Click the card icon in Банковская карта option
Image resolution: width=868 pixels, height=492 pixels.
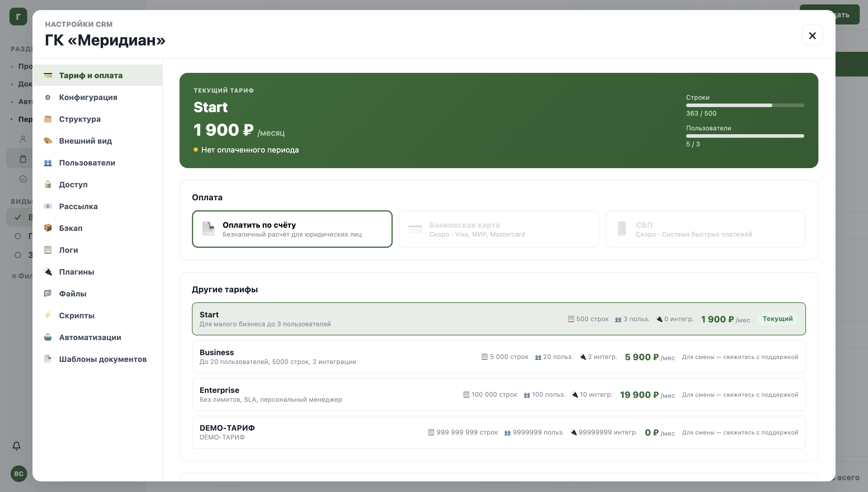415,229
